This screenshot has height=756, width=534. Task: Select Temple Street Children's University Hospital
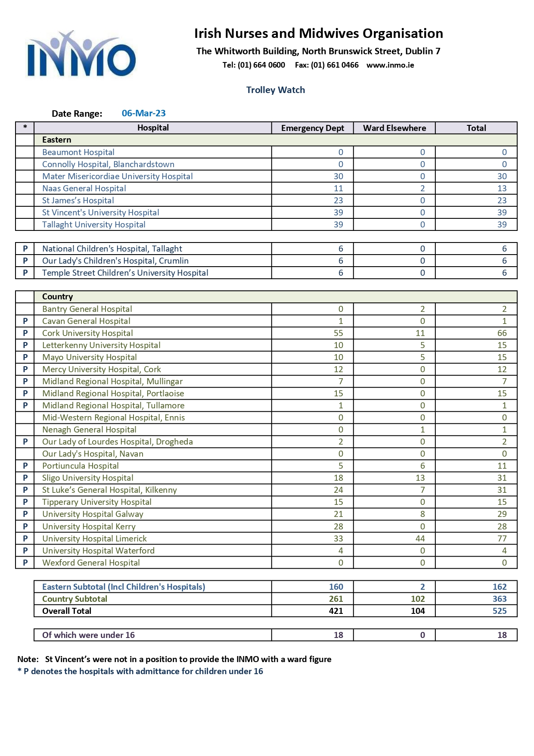point(125,273)
